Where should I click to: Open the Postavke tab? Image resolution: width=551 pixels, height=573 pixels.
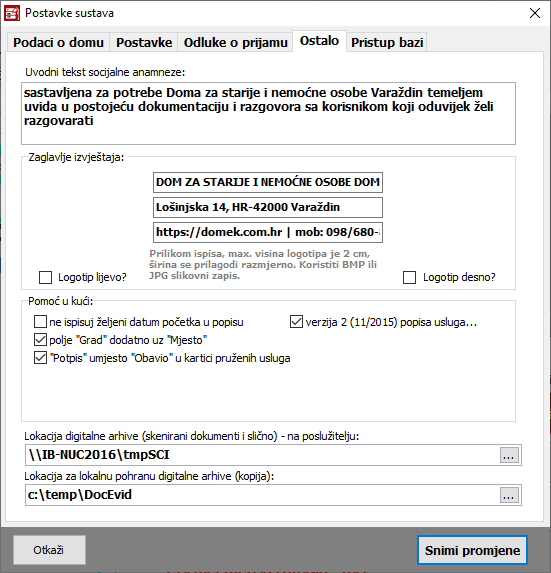pos(144,42)
